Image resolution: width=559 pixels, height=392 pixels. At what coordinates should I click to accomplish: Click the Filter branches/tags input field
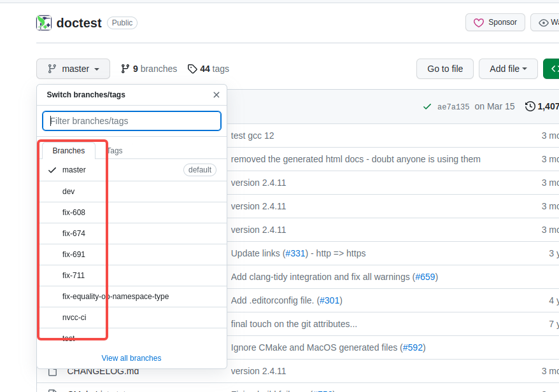[x=131, y=120]
